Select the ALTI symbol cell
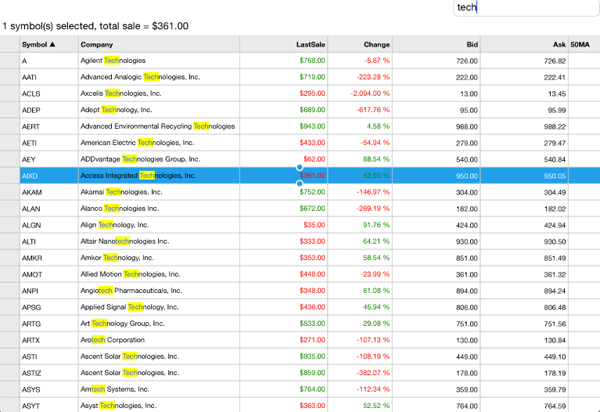 [x=49, y=242]
